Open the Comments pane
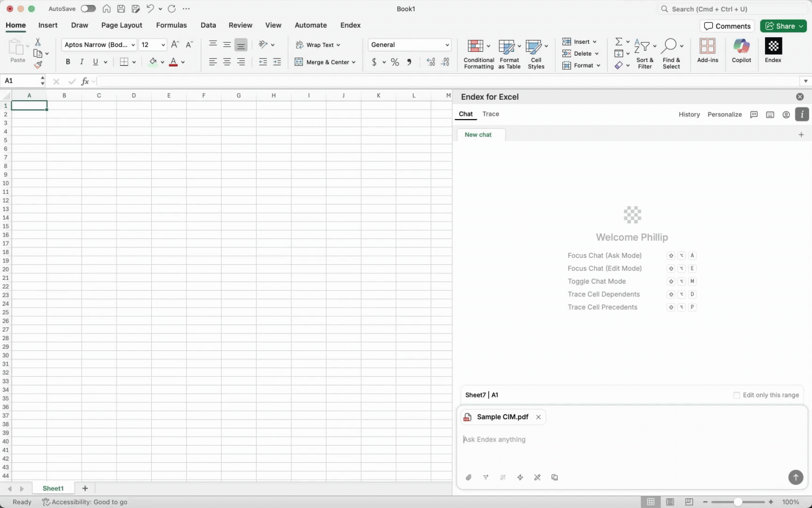Viewport: 812px width, 508px height. 727,26
